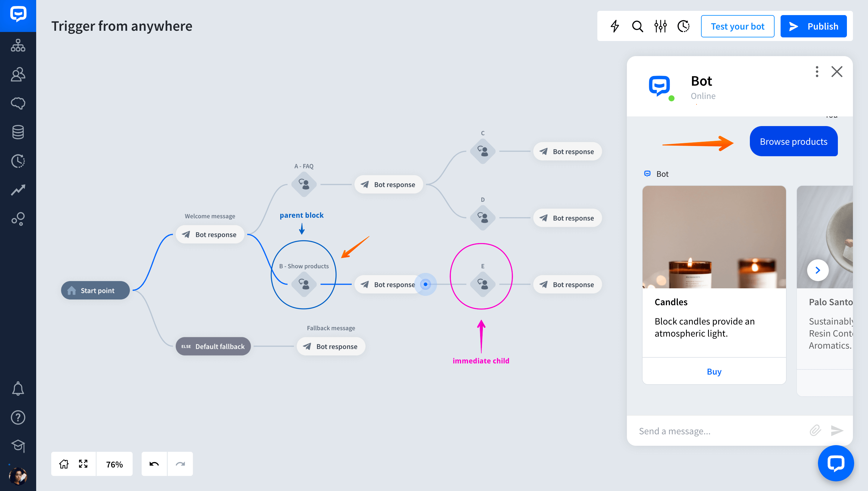Select the Default fallback block

click(213, 346)
